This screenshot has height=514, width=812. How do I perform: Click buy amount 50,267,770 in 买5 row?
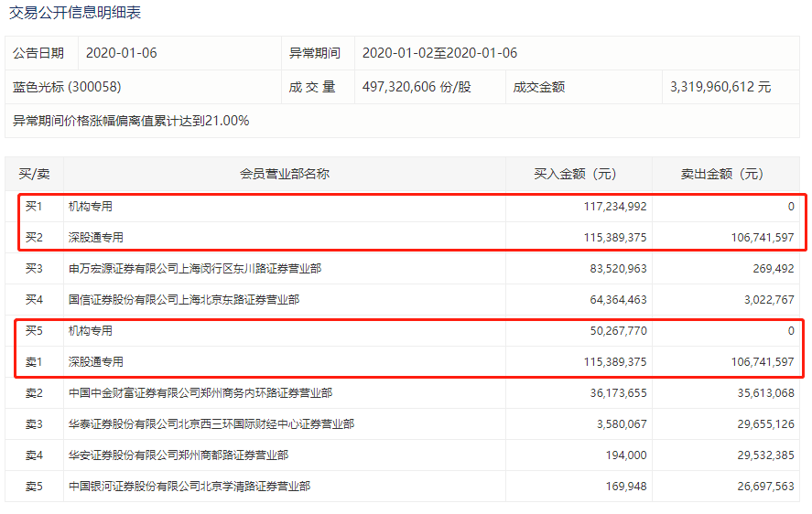(x=608, y=331)
